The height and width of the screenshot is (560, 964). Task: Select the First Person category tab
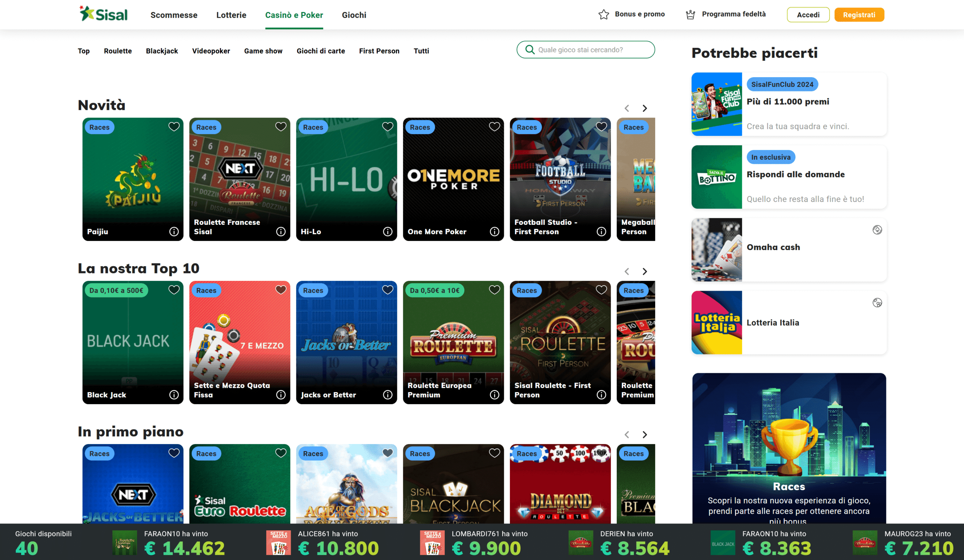click(x=379, y=51)
